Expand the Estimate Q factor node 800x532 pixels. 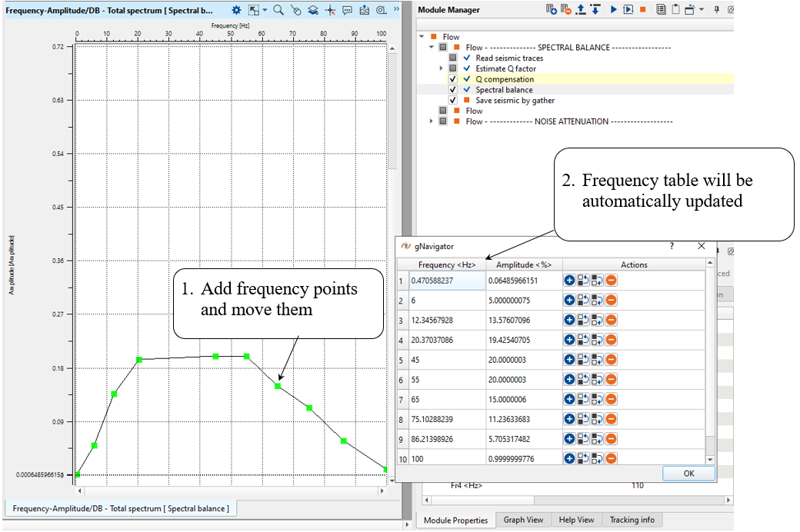(441, 69)
